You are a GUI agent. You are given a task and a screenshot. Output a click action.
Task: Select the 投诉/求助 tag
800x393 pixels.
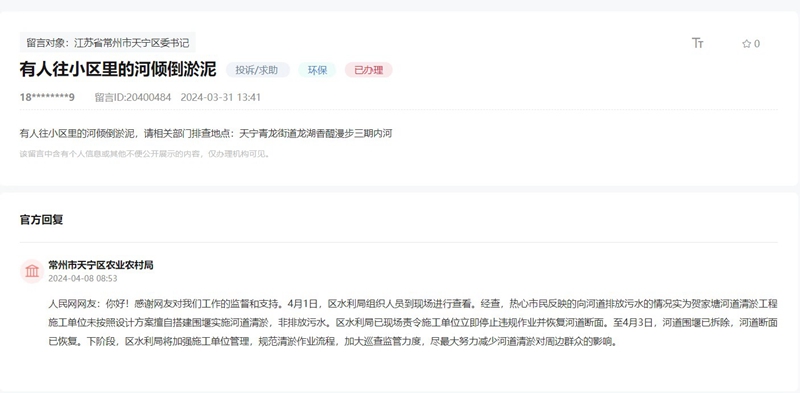click(258, 70)
